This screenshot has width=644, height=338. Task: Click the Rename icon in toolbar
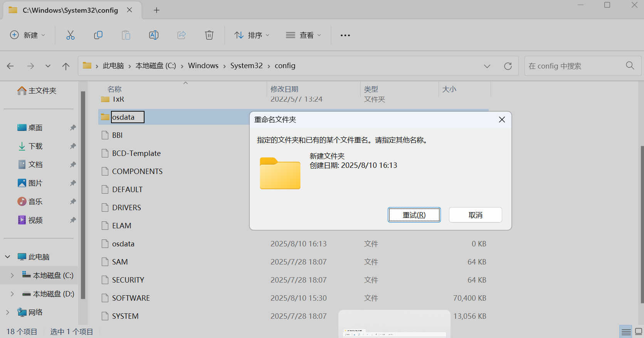pyautogui.click(x=154, y=35)
